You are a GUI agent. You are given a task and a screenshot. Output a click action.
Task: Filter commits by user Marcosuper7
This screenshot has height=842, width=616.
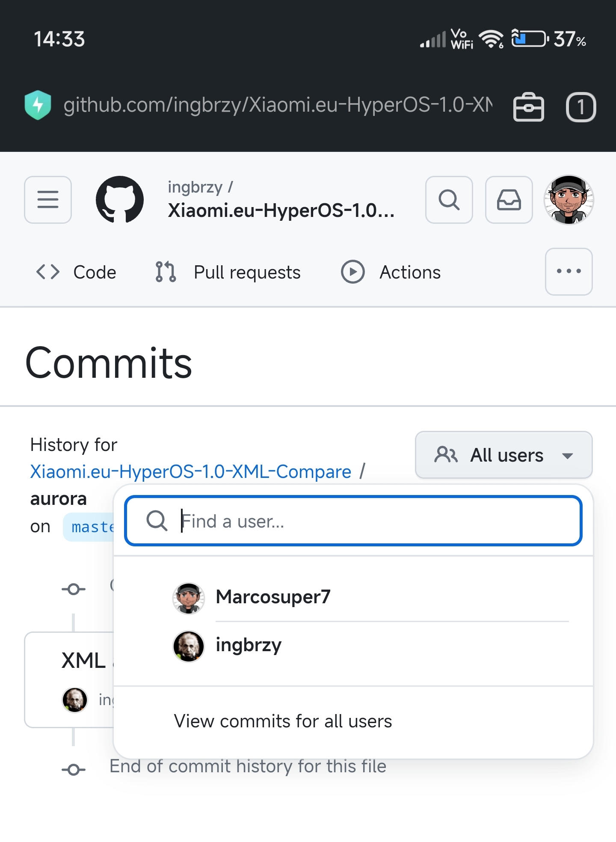pyautogui.click(x=353, y=597)
